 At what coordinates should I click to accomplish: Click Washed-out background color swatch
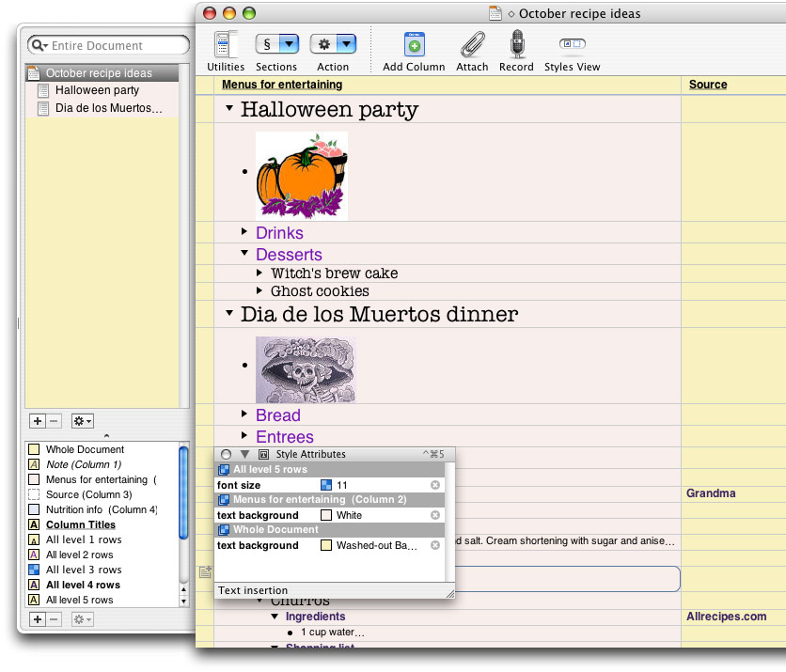[326, 545]
